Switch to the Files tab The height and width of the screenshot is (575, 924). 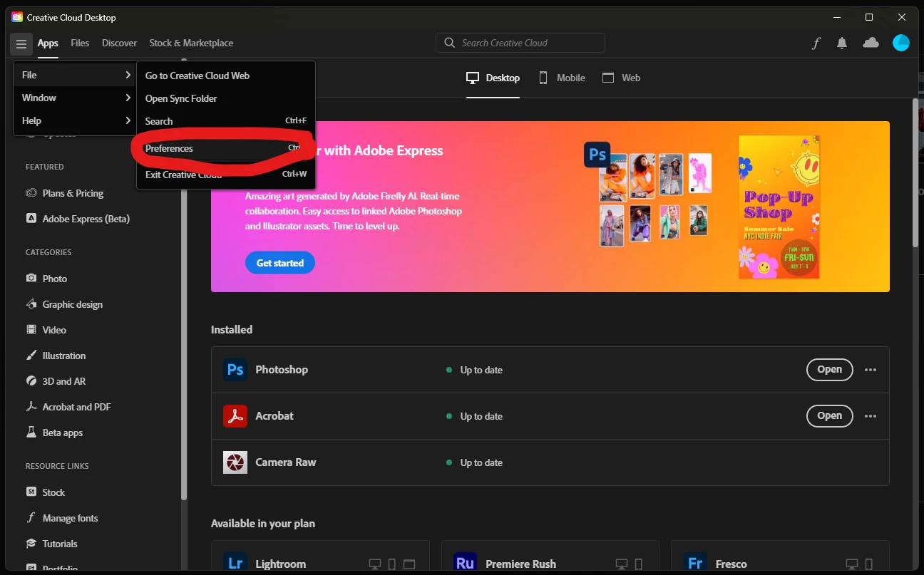(80, 43)
